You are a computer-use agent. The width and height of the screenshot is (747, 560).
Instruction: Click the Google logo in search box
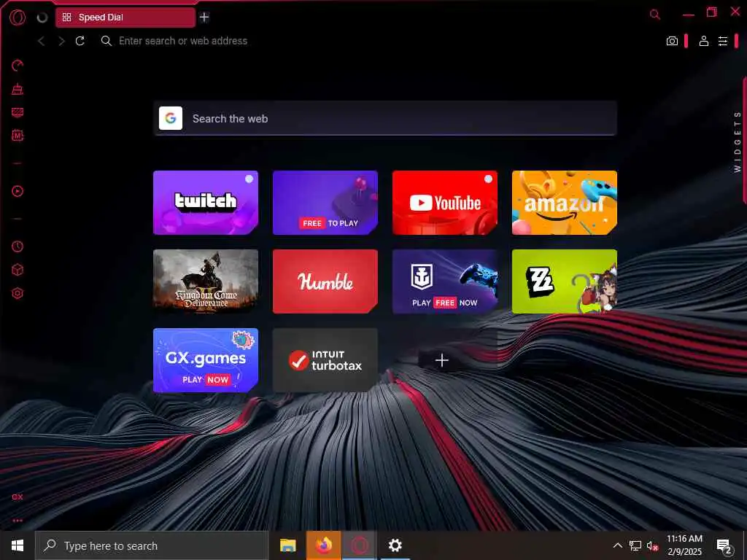pyautogui.click(x=171, y=118)
